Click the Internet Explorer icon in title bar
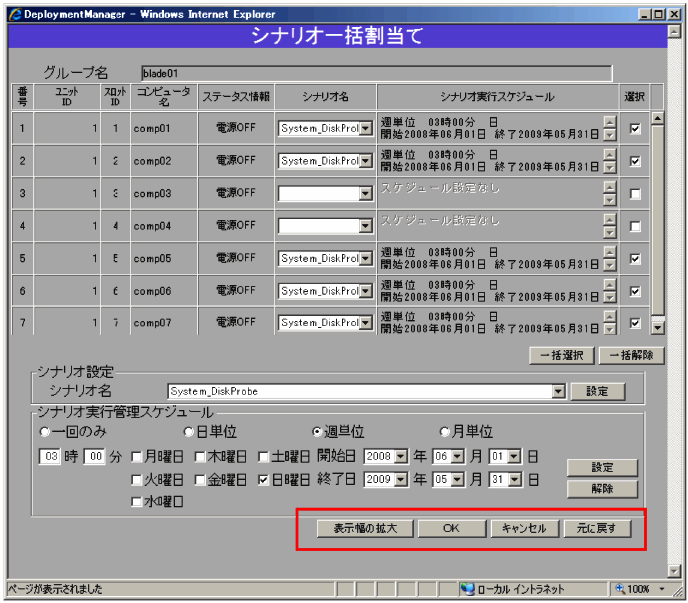The image size is (688, 603). (15, 14)
